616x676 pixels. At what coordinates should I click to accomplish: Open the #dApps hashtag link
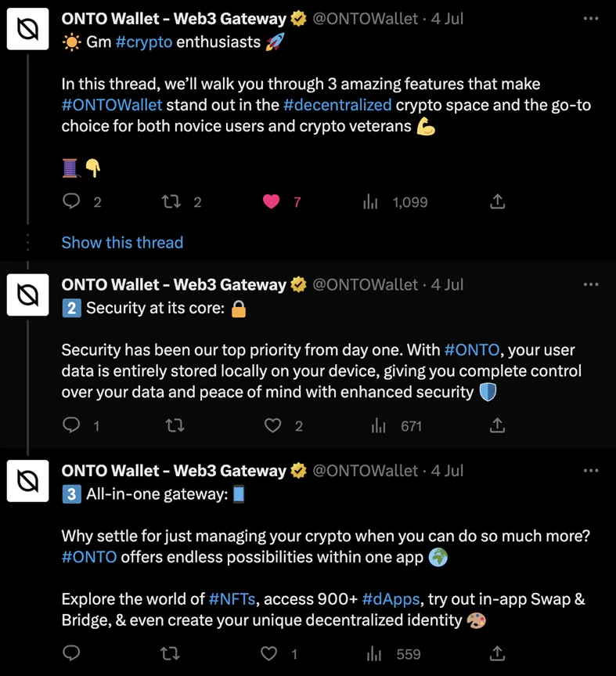(391, 600)
